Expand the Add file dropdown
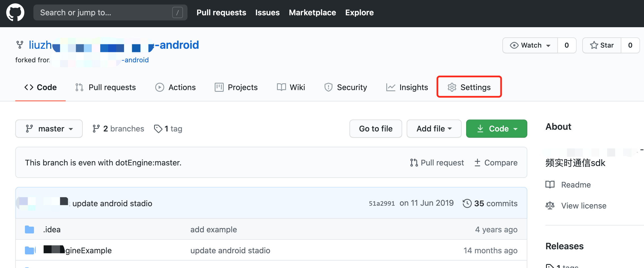The height and width of the screenshot is (268, 644). click(434, 129)
